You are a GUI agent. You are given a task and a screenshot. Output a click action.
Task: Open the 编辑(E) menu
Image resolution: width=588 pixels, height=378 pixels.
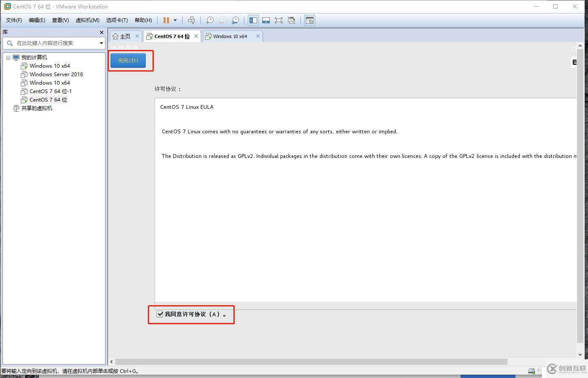(37, 20)
